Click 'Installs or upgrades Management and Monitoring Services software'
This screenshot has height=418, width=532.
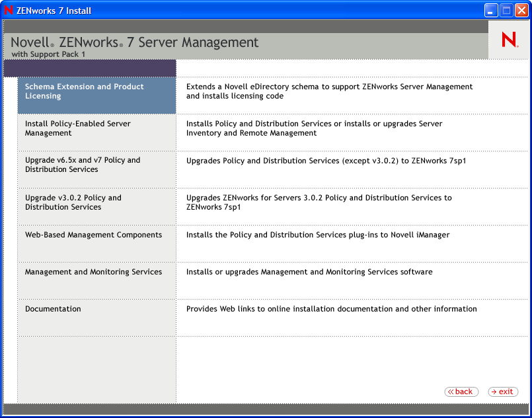[309, 272]
